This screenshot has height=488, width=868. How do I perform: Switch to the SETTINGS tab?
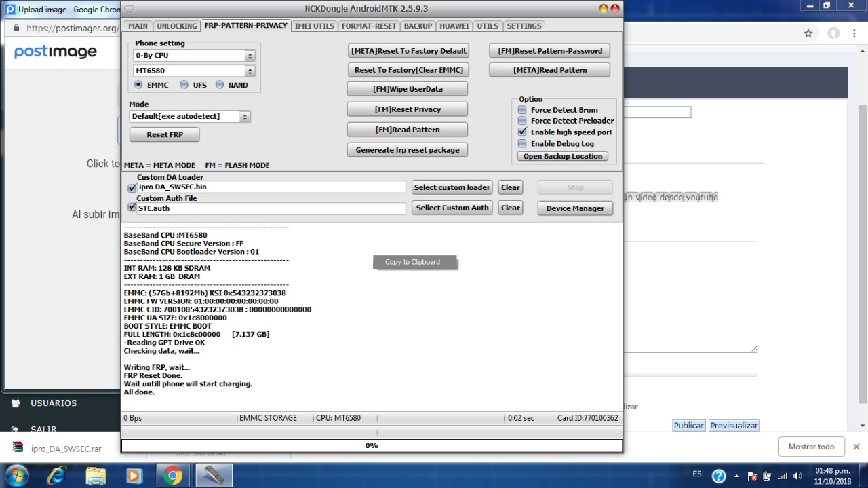click(x=524, y=26)
